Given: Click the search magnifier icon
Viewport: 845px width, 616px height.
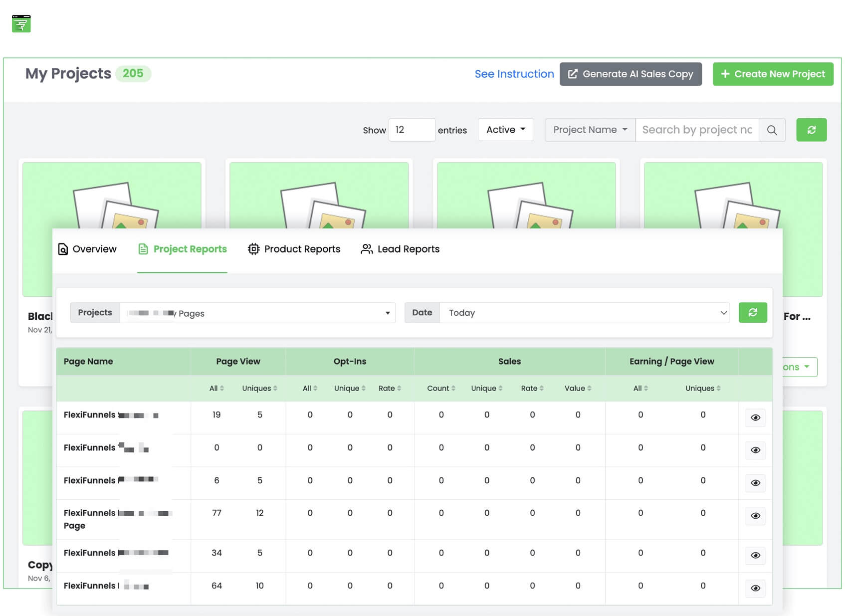Looking at the screenshot, I should (772, 130).
